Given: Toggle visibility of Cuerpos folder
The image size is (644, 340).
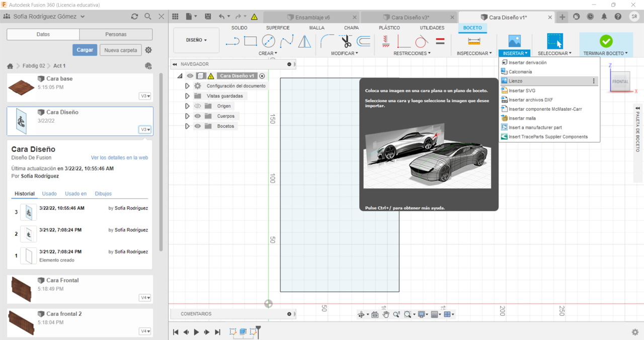Looking at the screenshot, I should click(198, 116).
